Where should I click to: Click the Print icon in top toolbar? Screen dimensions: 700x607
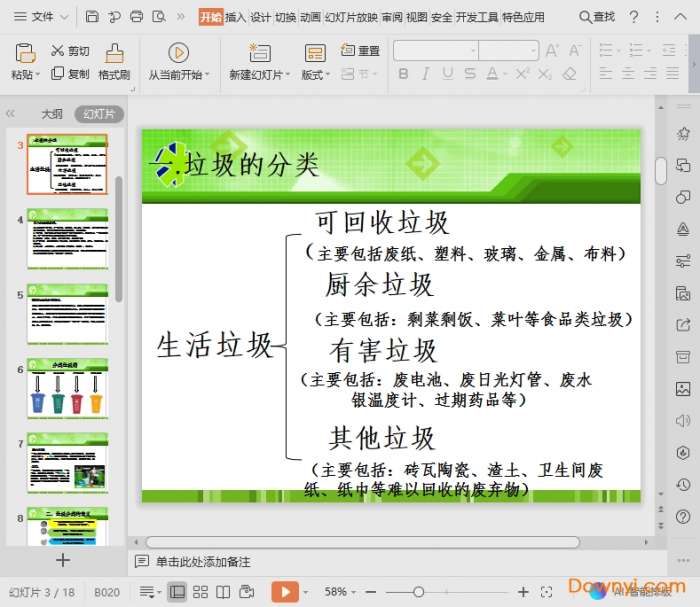point(137,17)
